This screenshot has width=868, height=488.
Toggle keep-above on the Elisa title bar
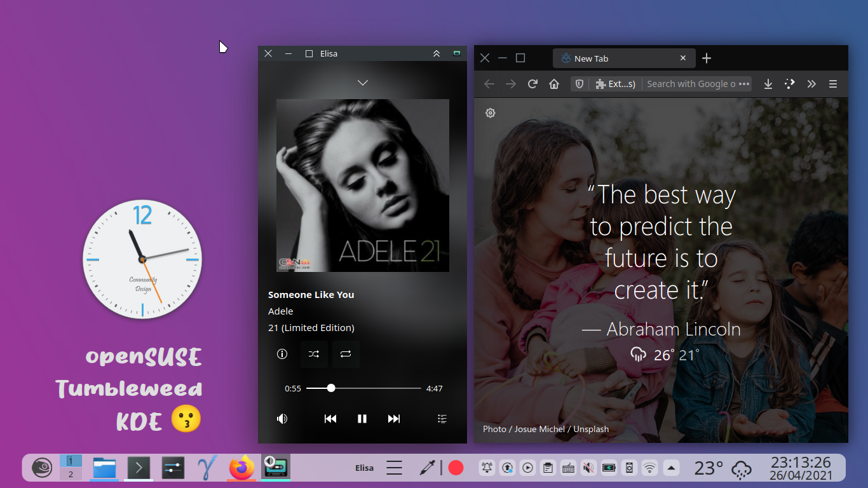[437, 54]
